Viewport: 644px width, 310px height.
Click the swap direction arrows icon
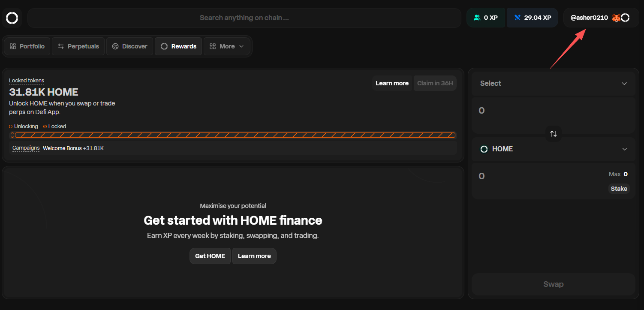tap(554, 134)
